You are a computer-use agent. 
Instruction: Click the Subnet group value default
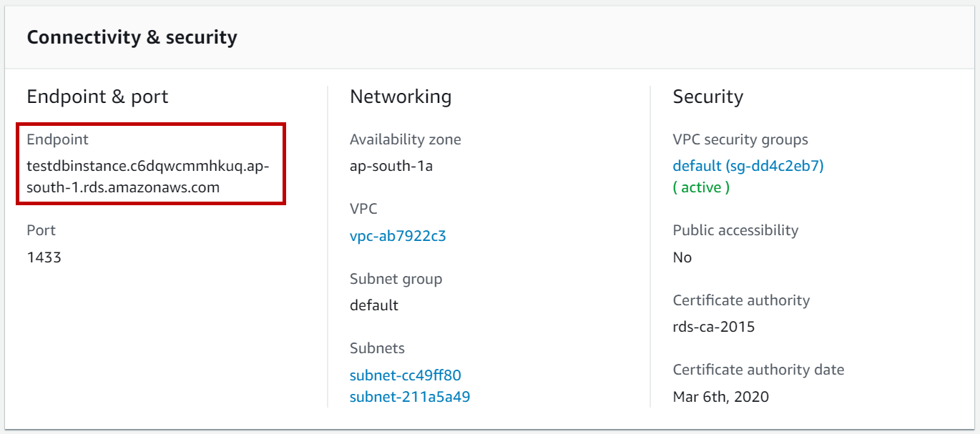tap(374, 305)
